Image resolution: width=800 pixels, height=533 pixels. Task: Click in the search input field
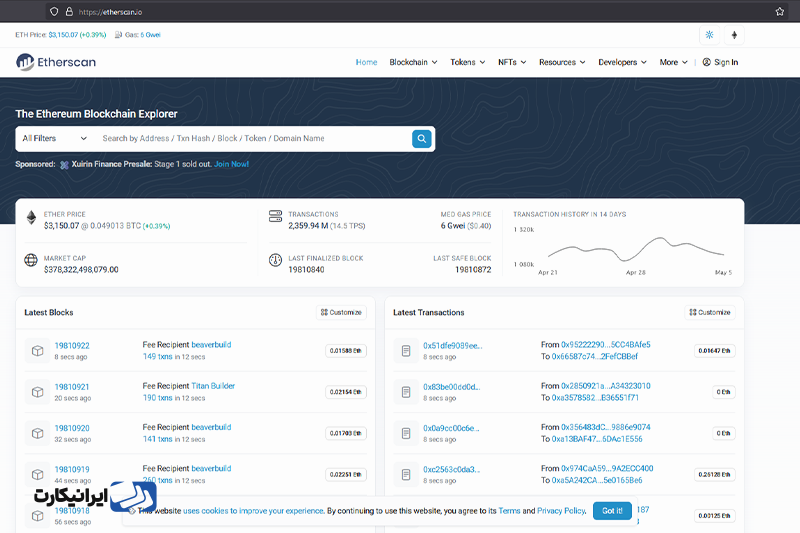coord(253,139)
